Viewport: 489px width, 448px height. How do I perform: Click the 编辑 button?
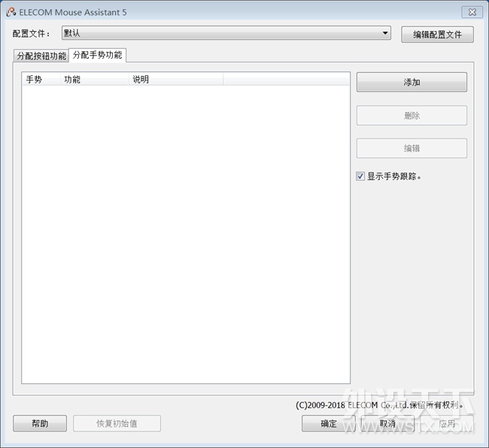tap(412, 148)
